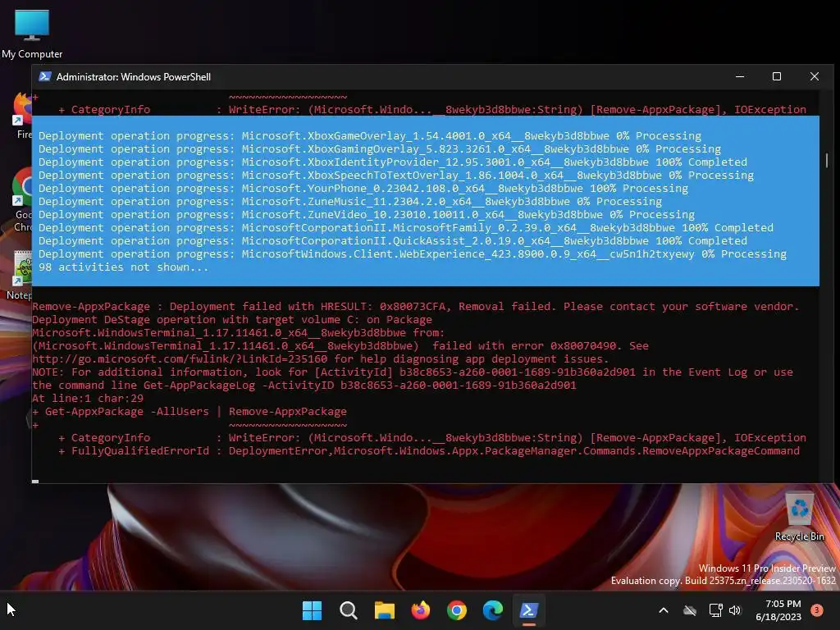
Task: Open the PowerShell title bar icon menu
Action: pos(45,76)
